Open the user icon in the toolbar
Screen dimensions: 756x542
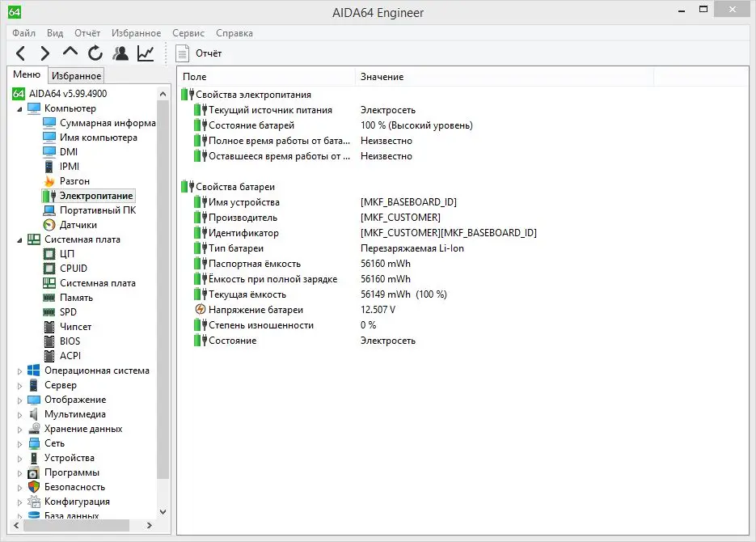coord(120,53)
